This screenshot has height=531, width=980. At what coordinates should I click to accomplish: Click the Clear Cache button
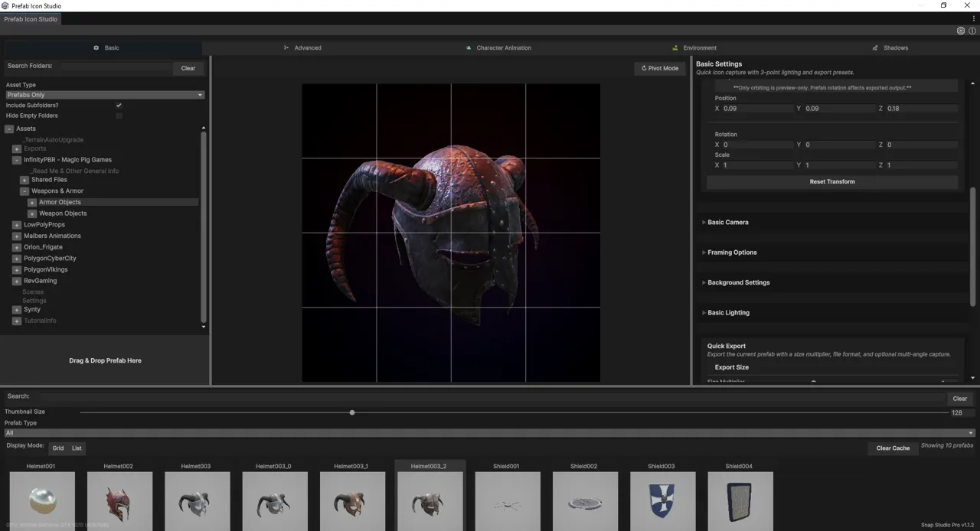893,448
